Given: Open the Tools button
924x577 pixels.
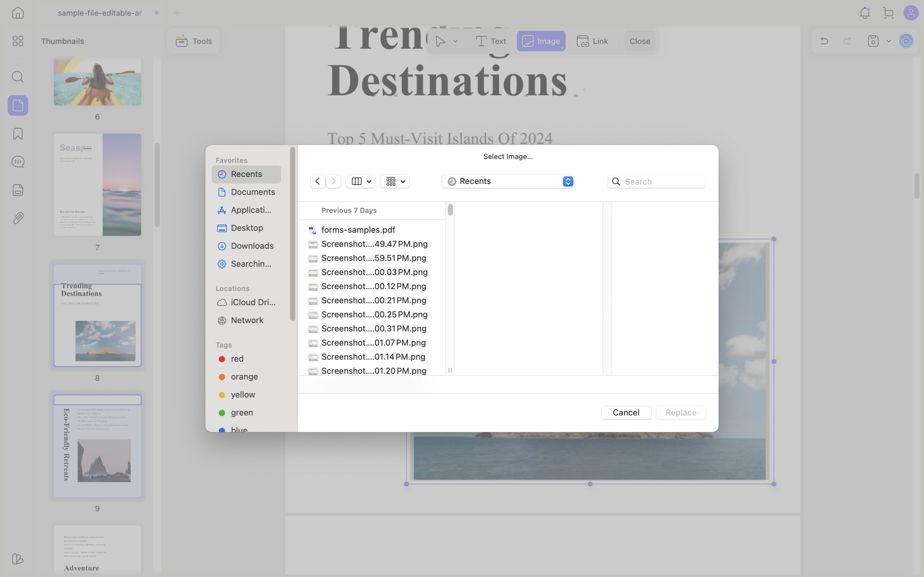Looking at the screenshot, I should 193,41.
